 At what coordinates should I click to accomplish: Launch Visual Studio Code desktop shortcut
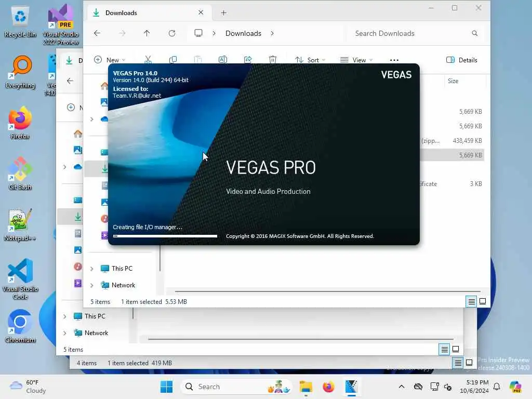(x=20, y=279)
